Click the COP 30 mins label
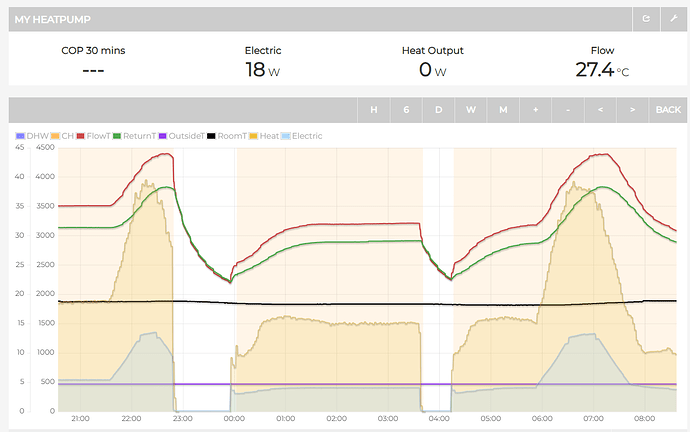Screen dimensions: 690x432 [x=93, y=51]
